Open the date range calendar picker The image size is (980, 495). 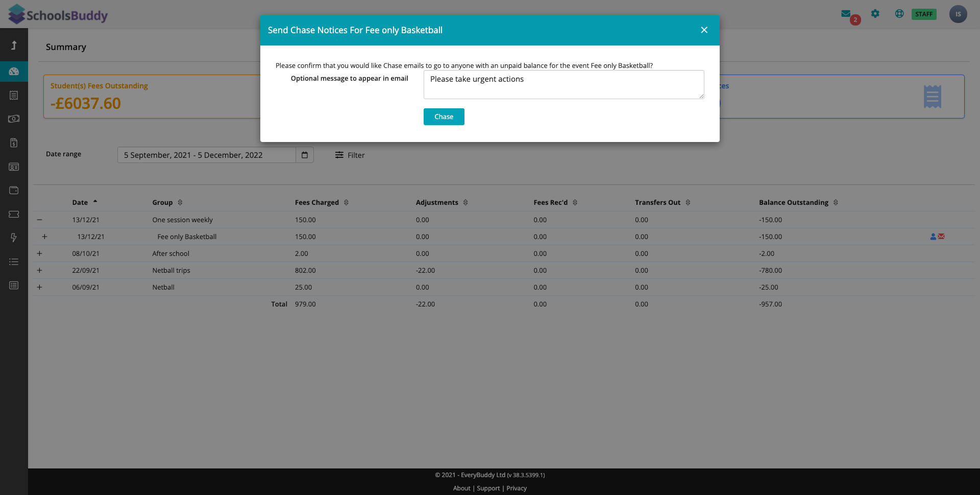click(x=305, y=155)
